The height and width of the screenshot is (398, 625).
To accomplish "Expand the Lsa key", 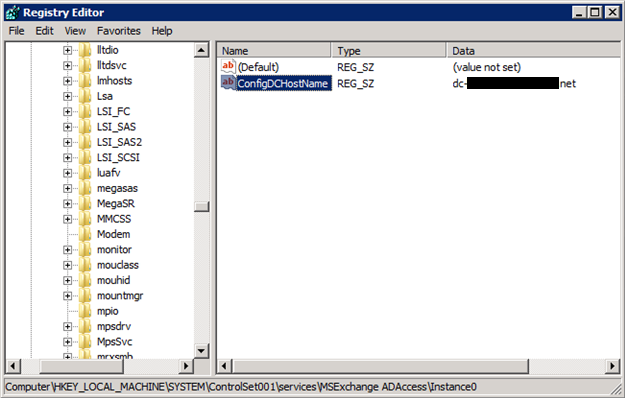I will tap(67, 96).
